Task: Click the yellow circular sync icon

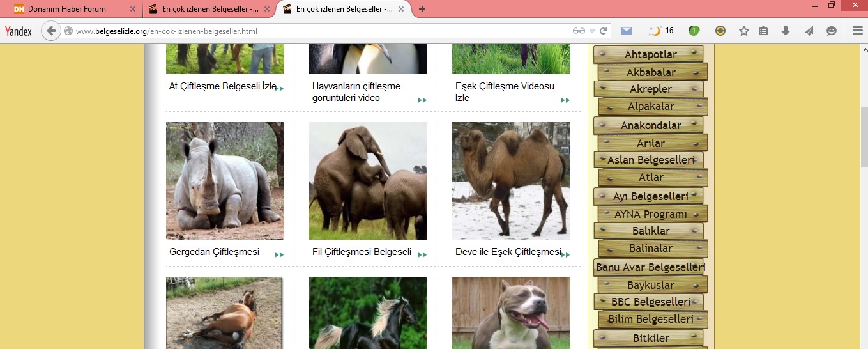Action: pyautogui.click(x=720, y=31)
